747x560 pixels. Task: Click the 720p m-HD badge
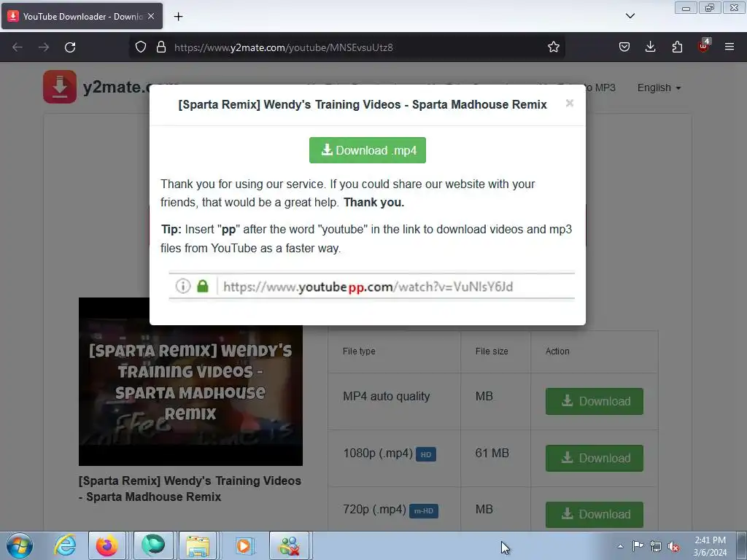click(424, 511)
